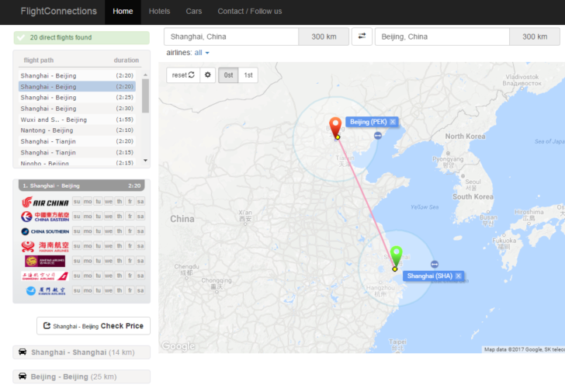Screen dimensions: 565x392
Task: Toggle Hainan Airlines Friday flight
Action: tap(130, 246)
